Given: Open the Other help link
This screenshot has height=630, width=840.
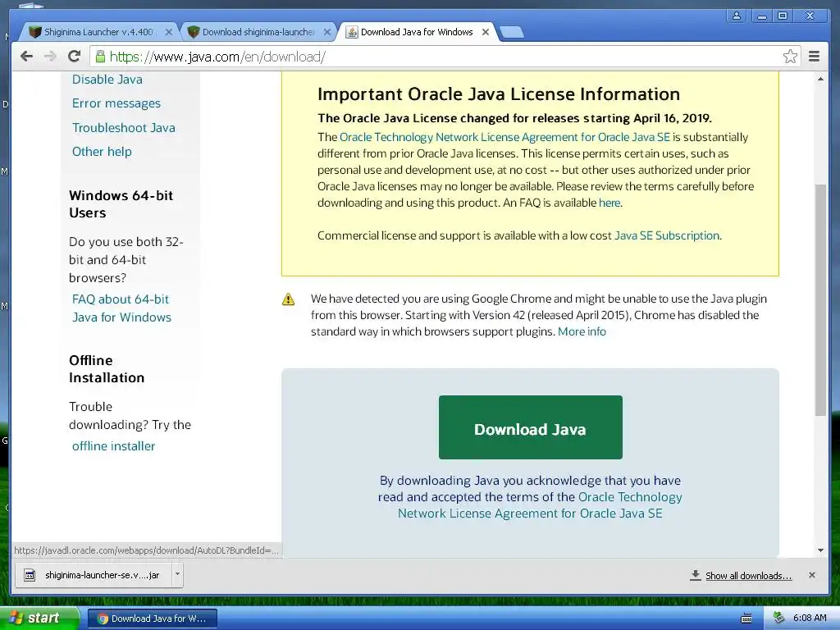Looking at the screenshot, I should point(102,152).
